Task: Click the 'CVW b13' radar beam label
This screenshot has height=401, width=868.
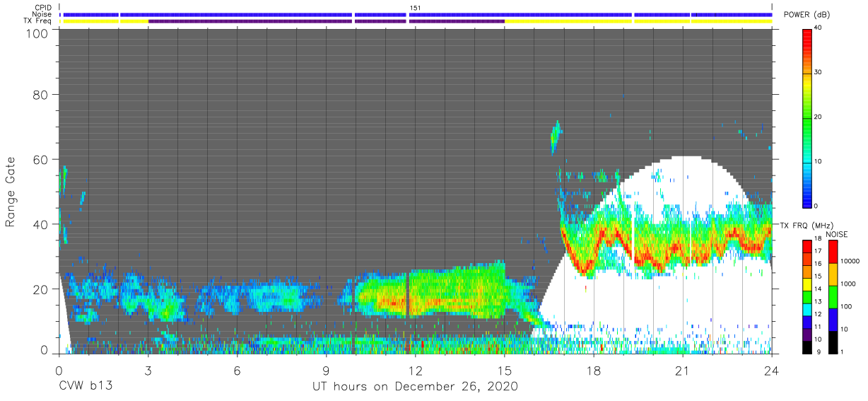Action: coord(86,386)
